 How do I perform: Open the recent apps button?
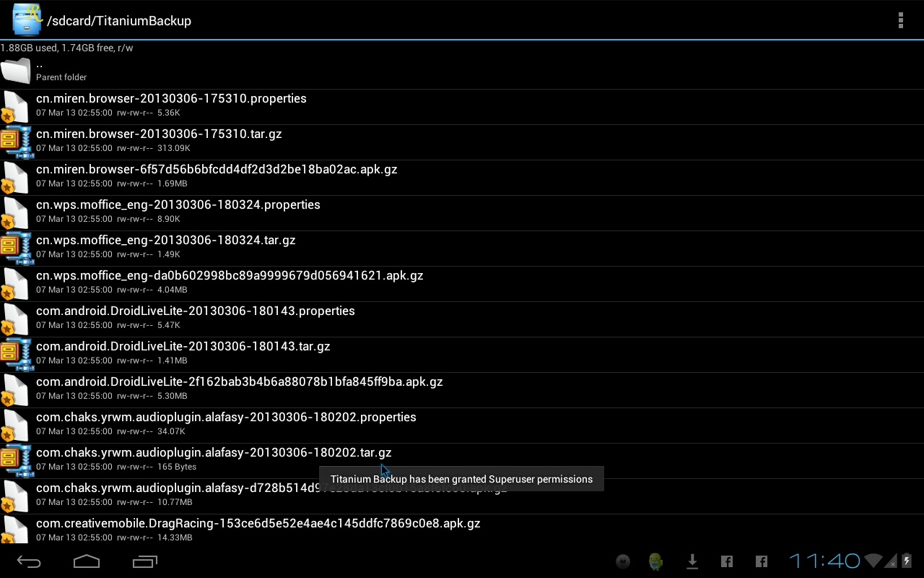[x=145, y=561]
